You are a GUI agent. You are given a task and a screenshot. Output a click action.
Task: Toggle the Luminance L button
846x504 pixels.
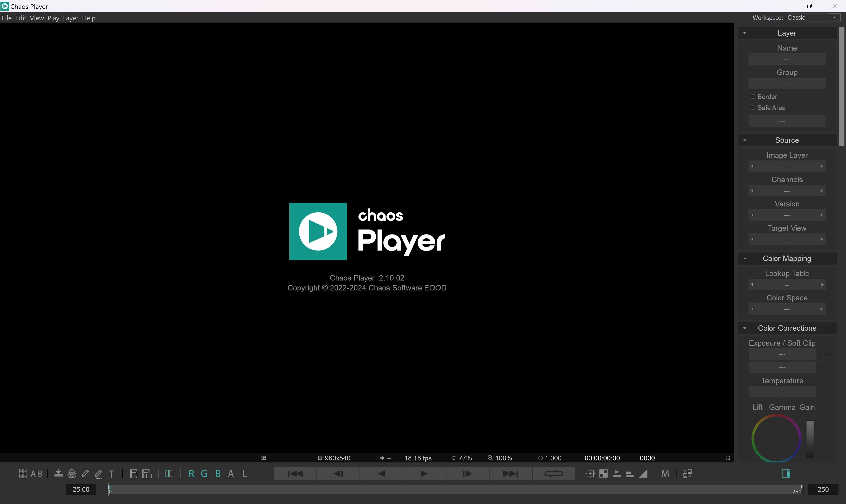click(x=244, y=474)
